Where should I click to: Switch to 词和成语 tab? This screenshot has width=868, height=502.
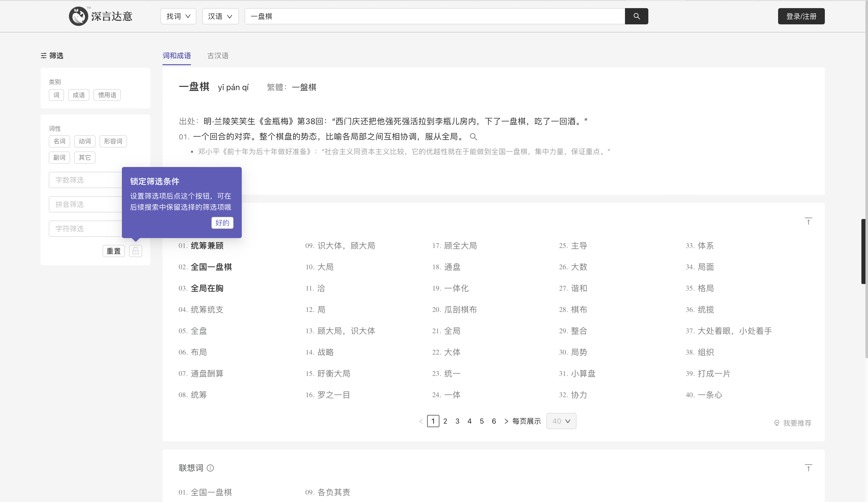177,56
